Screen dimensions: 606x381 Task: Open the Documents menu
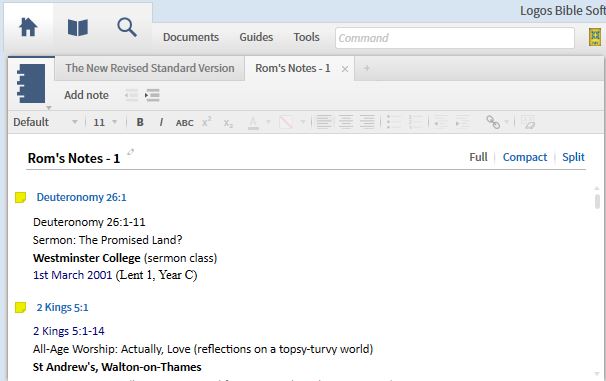(191, 37)
